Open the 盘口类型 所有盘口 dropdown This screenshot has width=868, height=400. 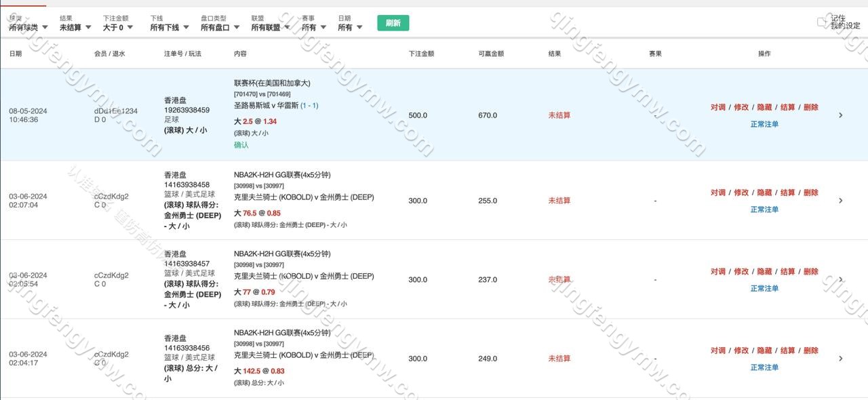[x=220, y=27]
